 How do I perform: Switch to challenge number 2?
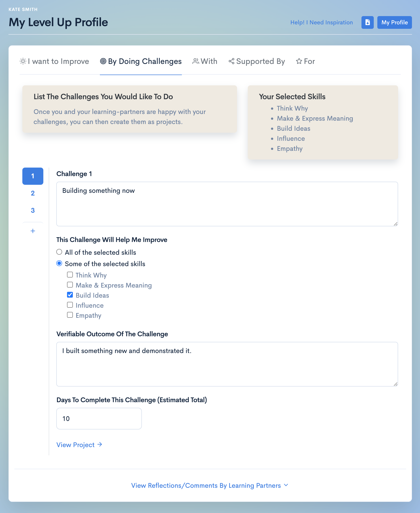coord(33,193)
